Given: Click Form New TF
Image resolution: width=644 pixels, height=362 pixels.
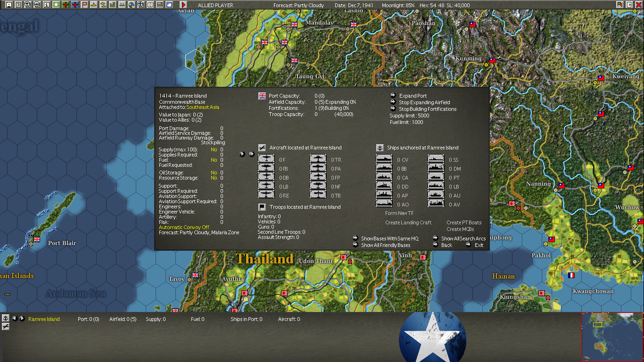Looking at the screenshot, I should pyautogui.click(x=399, y=213).
